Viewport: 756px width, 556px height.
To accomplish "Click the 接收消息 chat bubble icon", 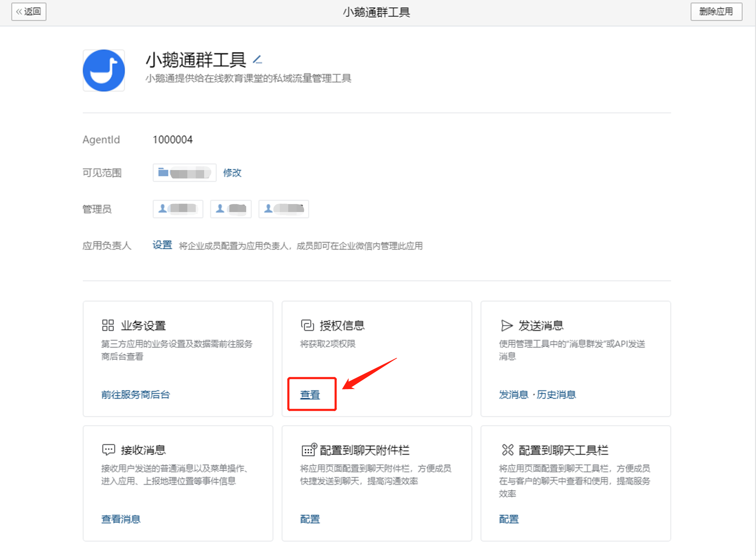I will 108,450.
